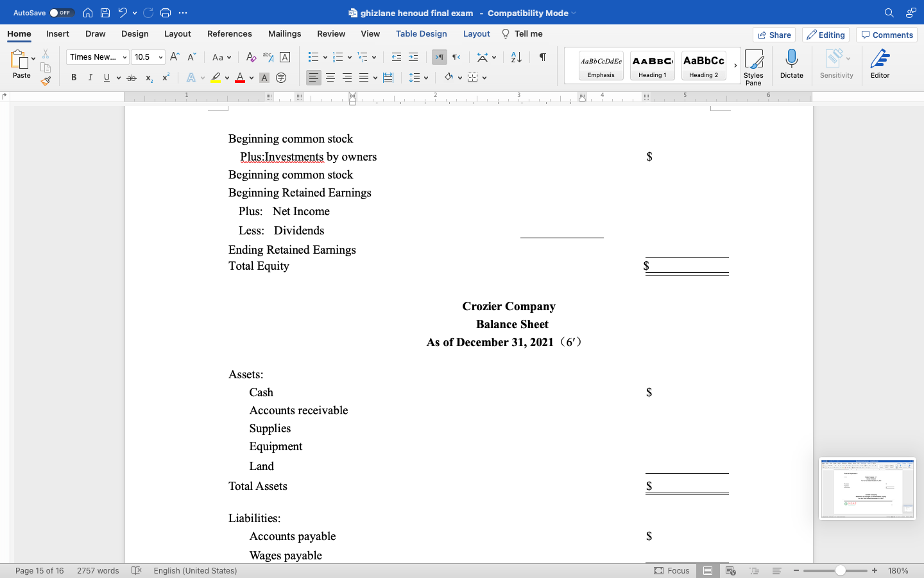This screenshot has height=578, width=924.
Task: Open the Editing mode button
Action: click(x=826, y=35)
